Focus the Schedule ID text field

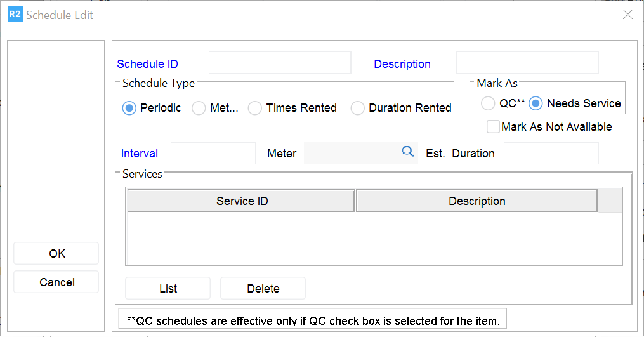coord(280,63)
